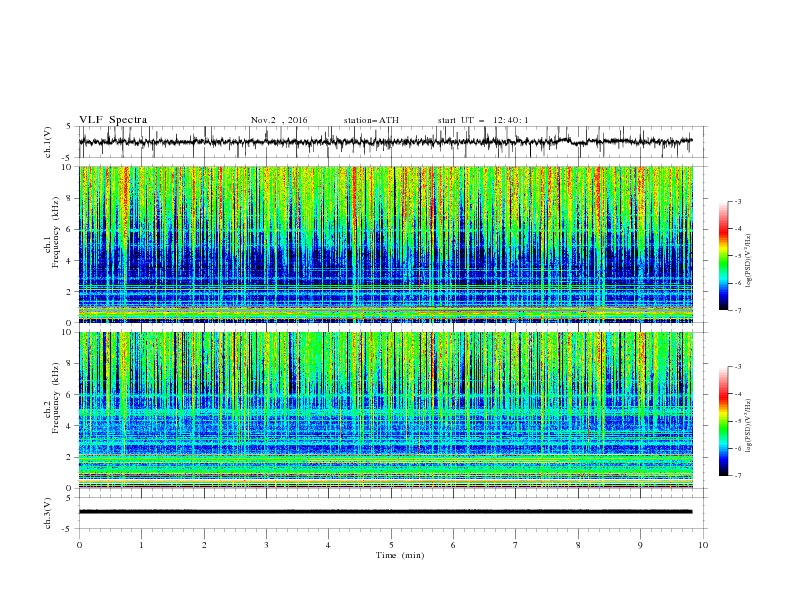Click the "ch.3(V)" axis label
Screen dimensions: 792x612
48,513
